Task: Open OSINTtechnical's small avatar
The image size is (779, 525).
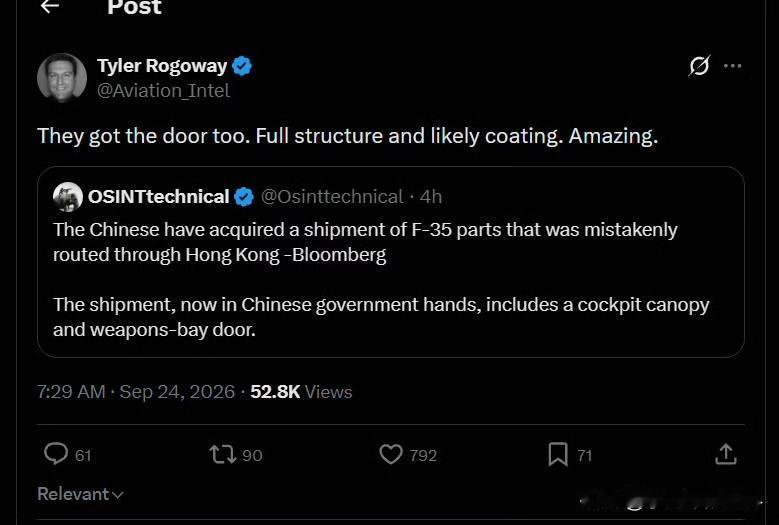Action: pyautogui.click(x=68, y=197)
